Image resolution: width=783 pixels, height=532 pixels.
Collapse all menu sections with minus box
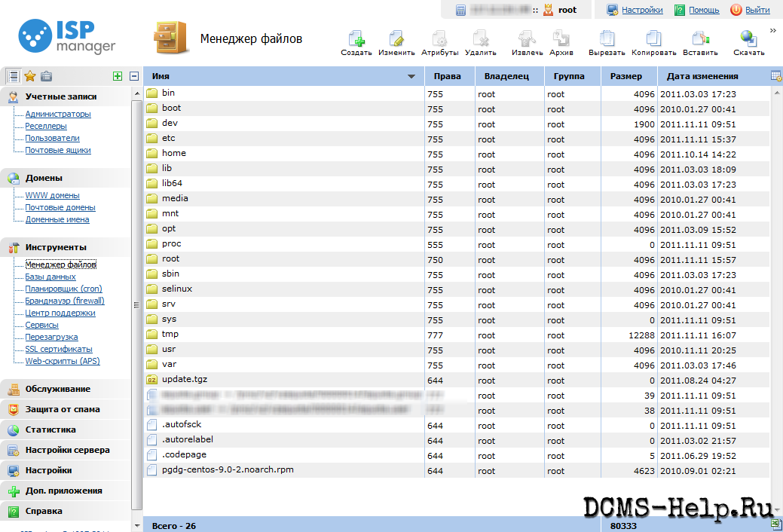[134, 76]
